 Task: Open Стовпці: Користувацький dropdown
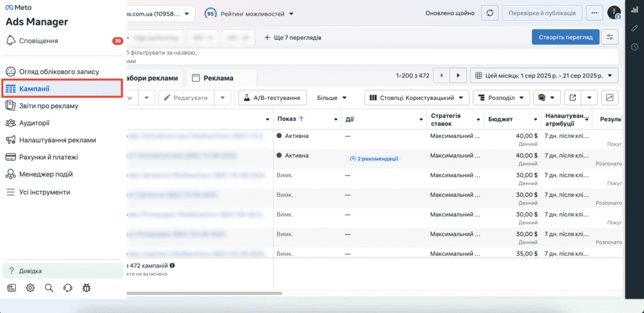[x=417, y=98]
